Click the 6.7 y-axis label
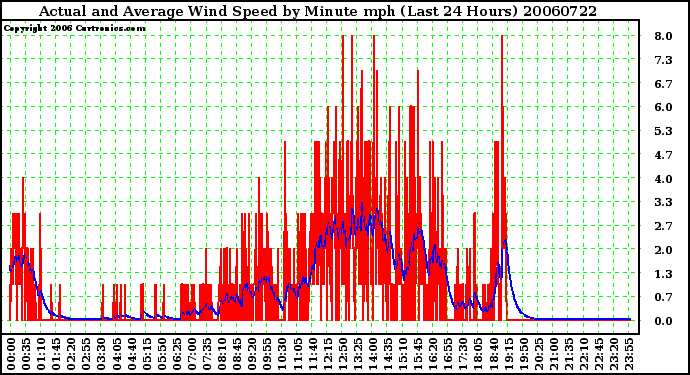 point(663,84)
